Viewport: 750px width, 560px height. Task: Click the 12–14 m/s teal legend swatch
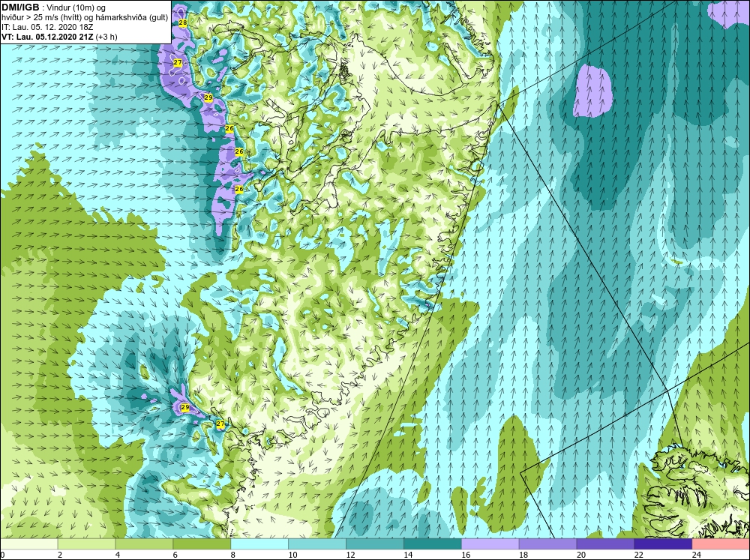(x=374, y=544)
